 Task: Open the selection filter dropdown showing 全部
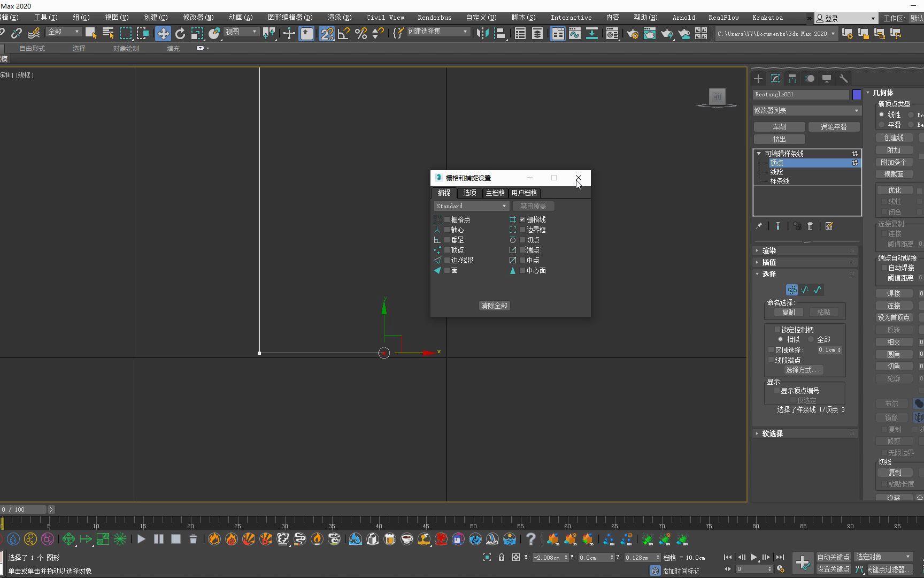[x=63, y=32]
